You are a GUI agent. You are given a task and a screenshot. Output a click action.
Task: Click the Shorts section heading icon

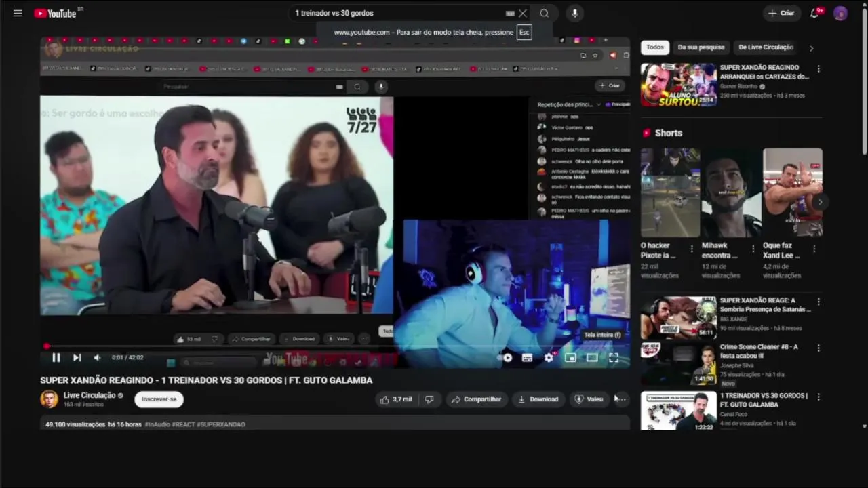646,134
